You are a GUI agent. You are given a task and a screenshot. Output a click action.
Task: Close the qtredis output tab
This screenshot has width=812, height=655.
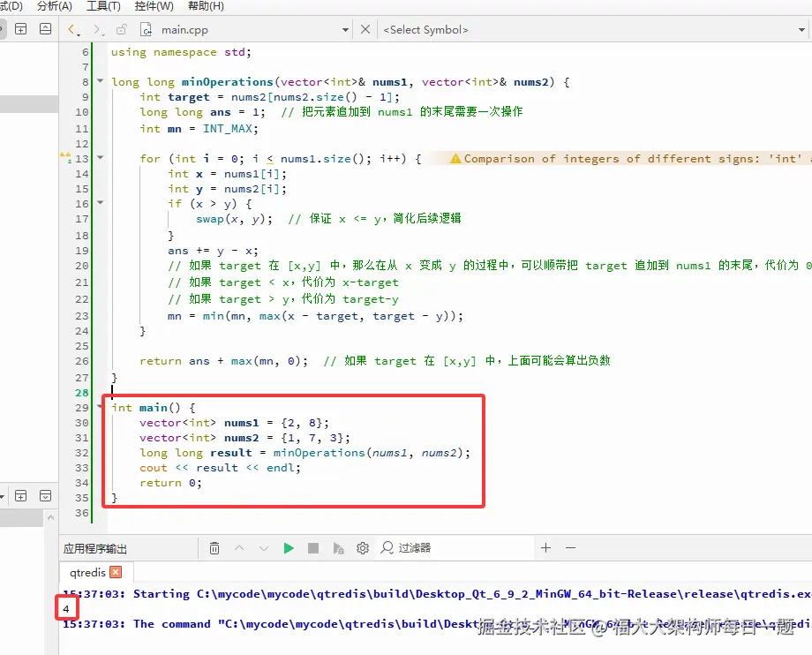116,572
